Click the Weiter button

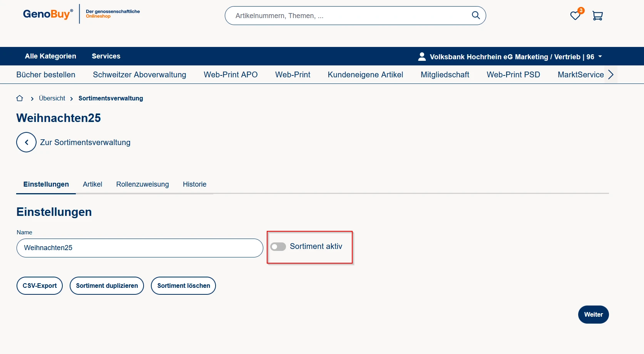pos(593,315)
